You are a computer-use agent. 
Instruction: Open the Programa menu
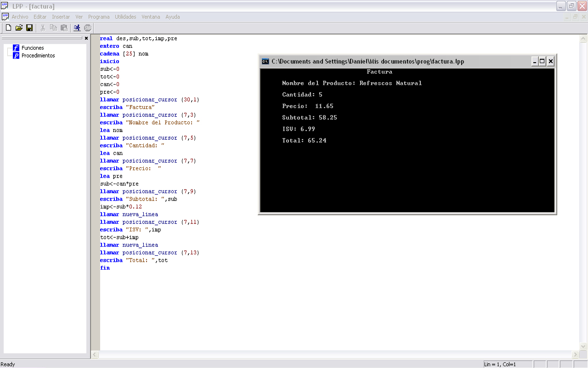[x=99, y=17]
